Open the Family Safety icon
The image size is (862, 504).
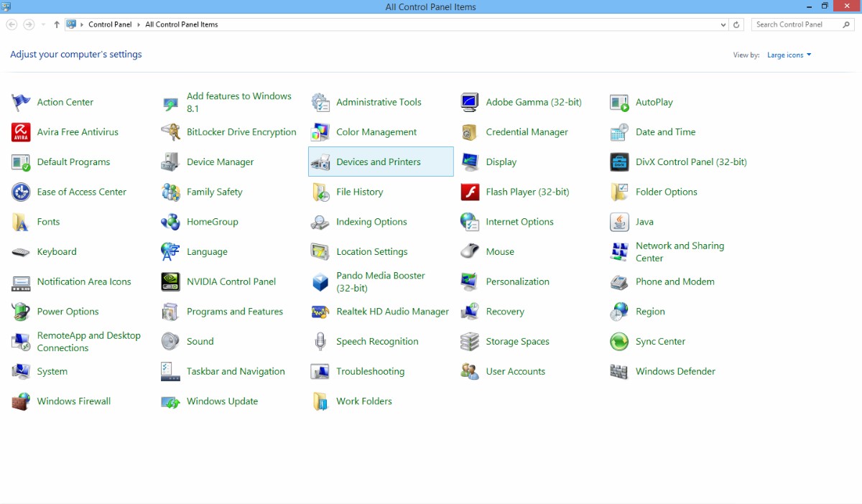170,192
